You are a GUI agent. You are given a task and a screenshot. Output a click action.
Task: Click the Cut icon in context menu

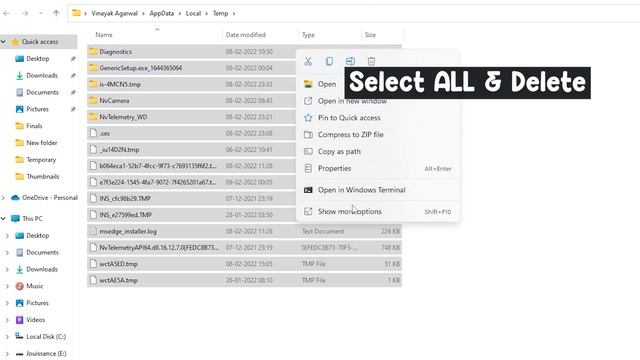(308, 61)
